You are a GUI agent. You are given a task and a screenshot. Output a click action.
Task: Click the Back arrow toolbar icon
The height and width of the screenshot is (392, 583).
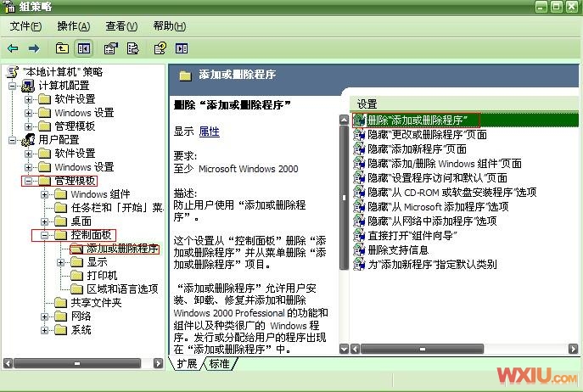13,48
